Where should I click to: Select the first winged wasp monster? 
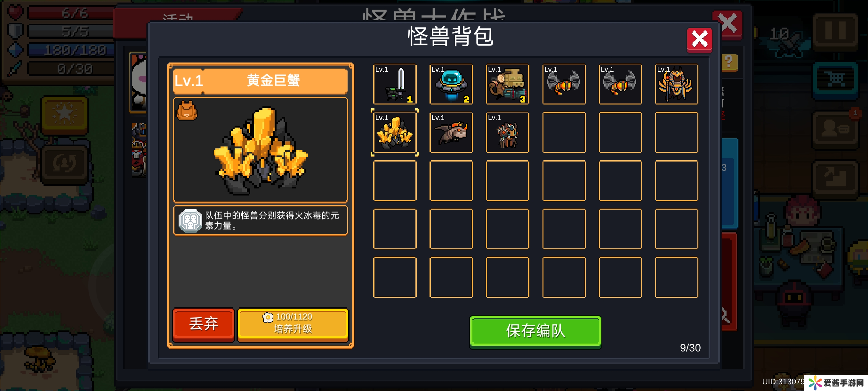point(564,84)
